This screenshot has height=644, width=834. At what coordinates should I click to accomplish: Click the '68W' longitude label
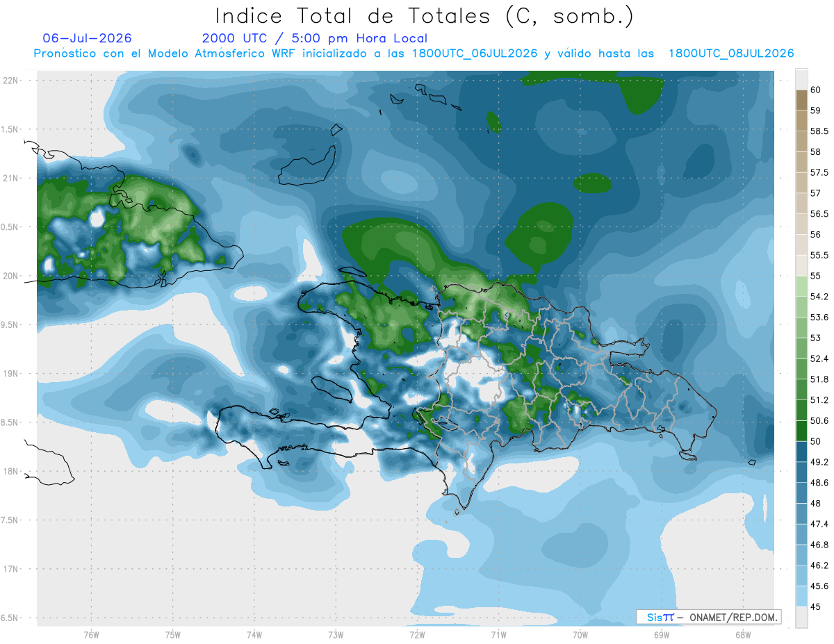coord(743,635)
